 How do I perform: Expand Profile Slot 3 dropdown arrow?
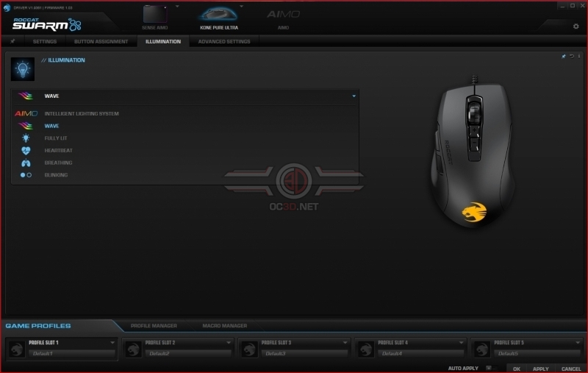click(345, 343)
